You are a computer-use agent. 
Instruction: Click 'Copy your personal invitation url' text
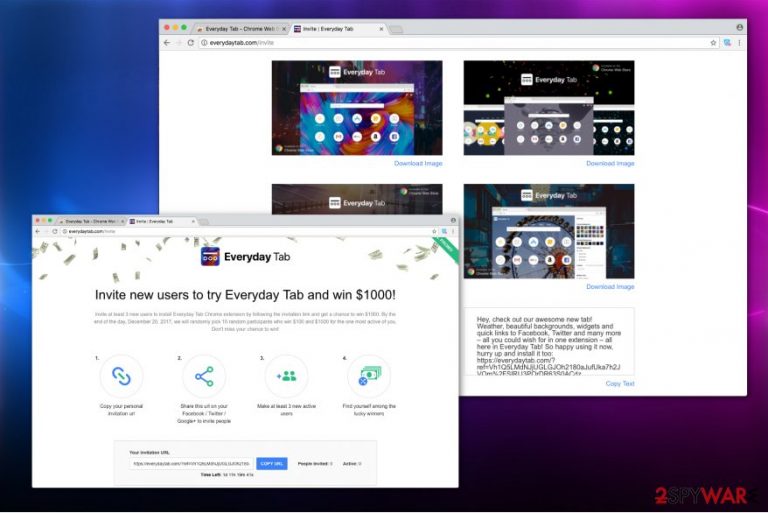coord(121,410)
